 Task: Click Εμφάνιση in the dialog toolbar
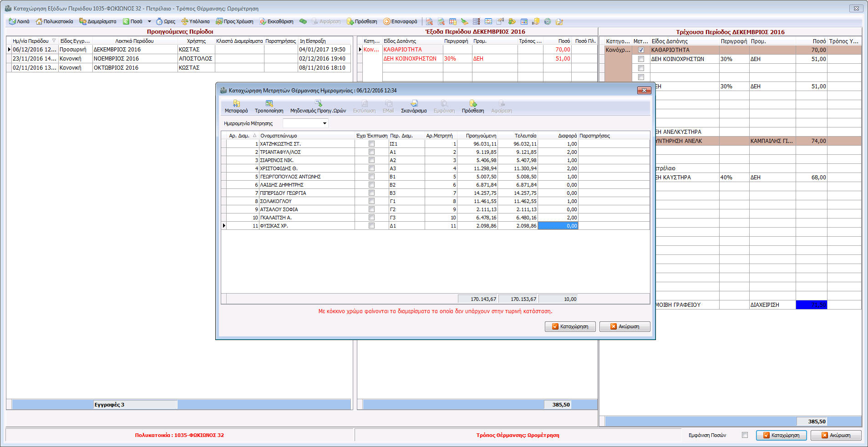click(444, 107)
